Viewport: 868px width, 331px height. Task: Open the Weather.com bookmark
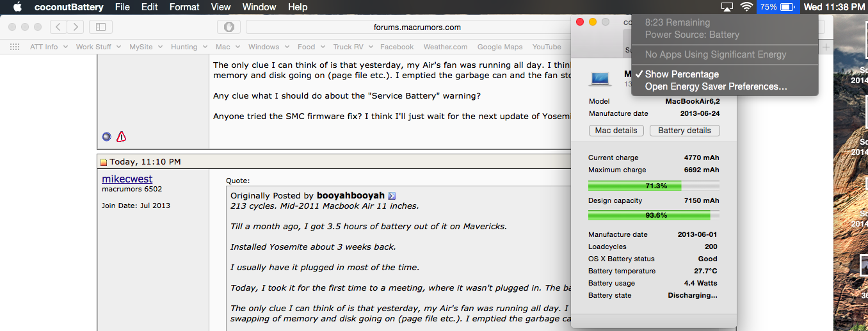(446, 47)
